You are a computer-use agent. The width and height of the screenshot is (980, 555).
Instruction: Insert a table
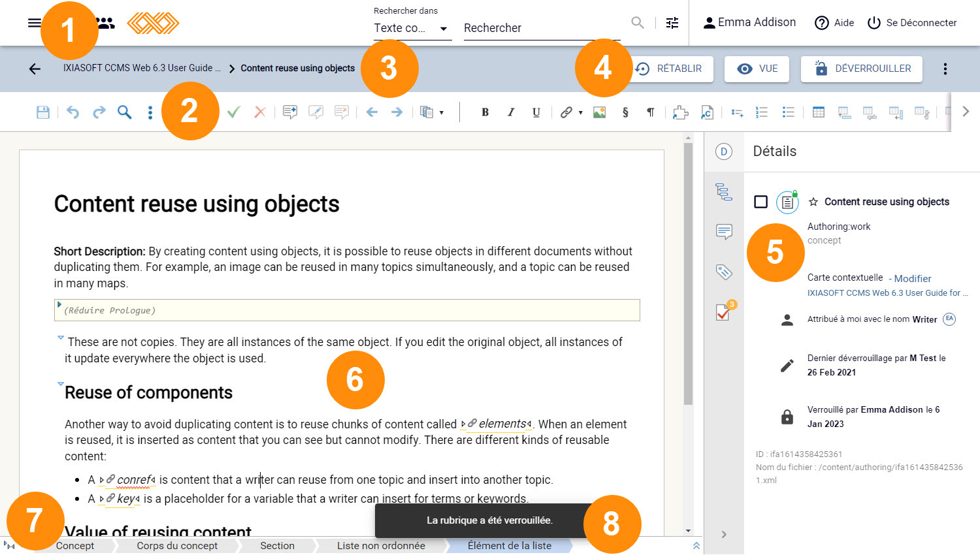(818, 112)
